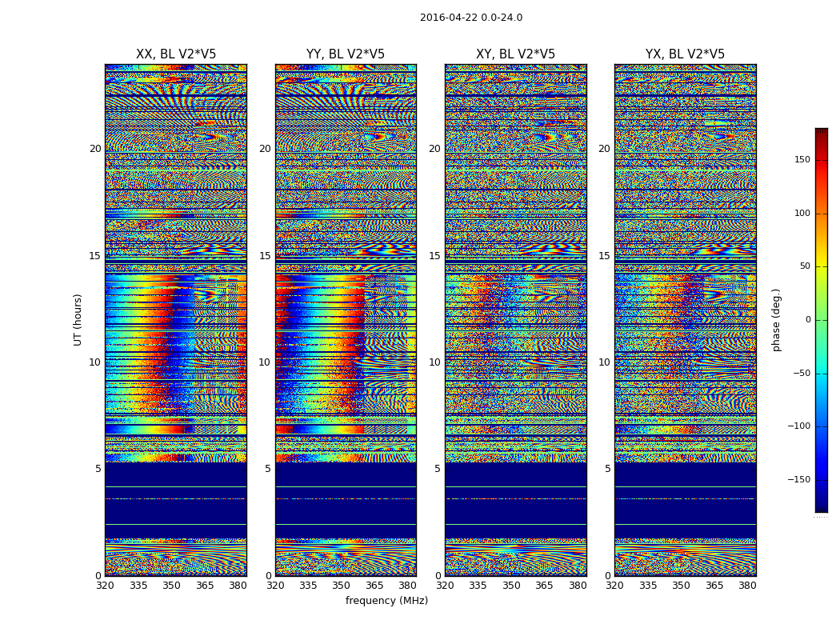The width and height of the screenshot is (840, 640).
Task: Click the XX plot y-axis tick 20
Action: [95, 149]
